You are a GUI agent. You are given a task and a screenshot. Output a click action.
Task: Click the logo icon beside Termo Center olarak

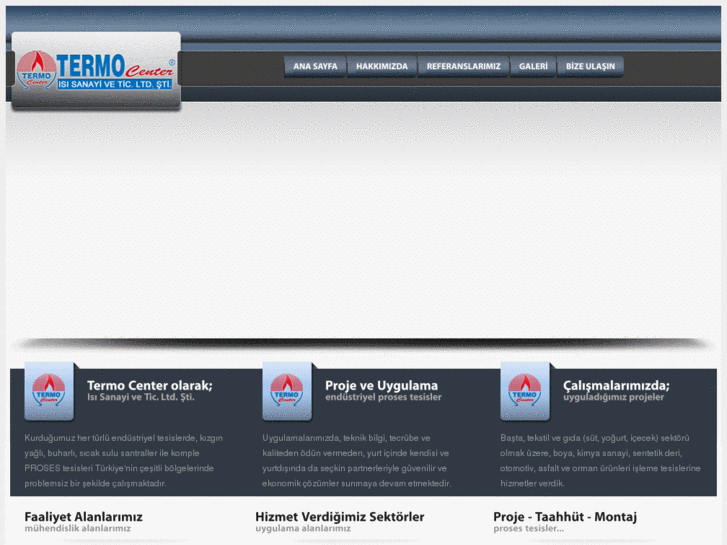click(x=49, y=391)
